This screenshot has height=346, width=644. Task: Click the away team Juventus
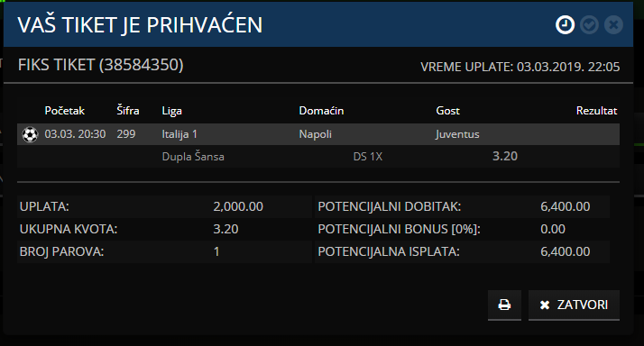(457, 134)
